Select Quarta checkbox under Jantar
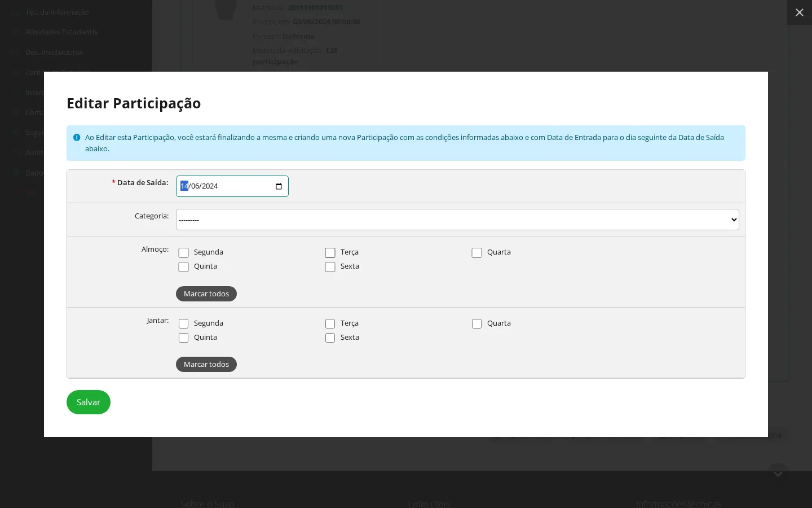The width and height of the screenshot is (812, 508). point(476,323)
